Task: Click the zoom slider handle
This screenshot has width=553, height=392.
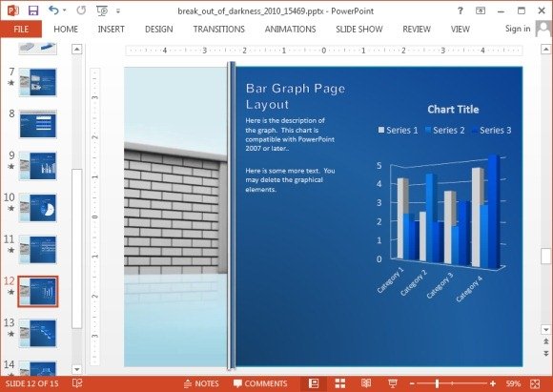Action: point(437,383)
